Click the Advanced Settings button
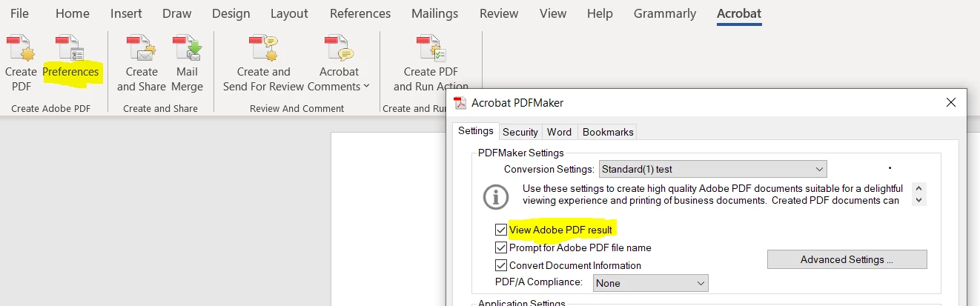This screenshot has width=980, height=306. tap(847, 259)
